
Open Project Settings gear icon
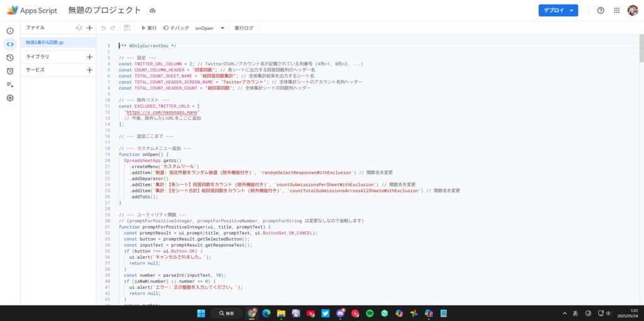tap(10, 98)
